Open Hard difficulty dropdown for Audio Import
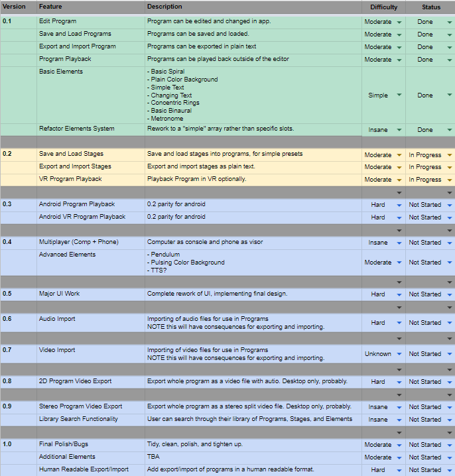This screenshot has height=476, width=455. click(x=399, y=323)
